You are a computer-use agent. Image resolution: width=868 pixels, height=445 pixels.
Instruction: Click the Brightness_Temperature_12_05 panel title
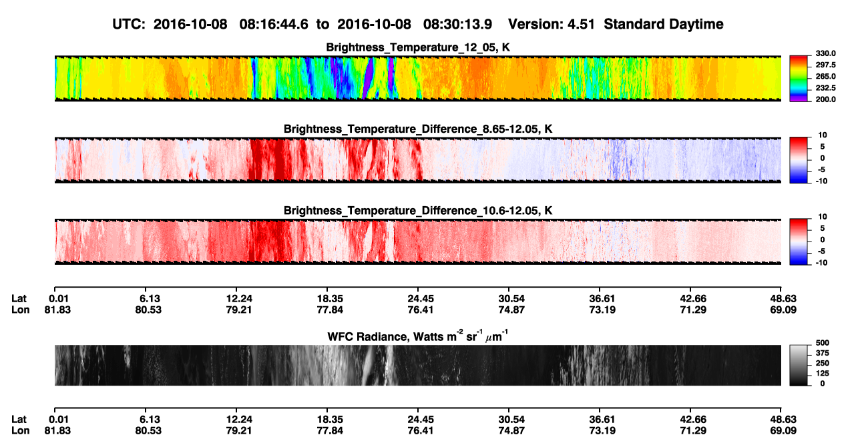418,47
